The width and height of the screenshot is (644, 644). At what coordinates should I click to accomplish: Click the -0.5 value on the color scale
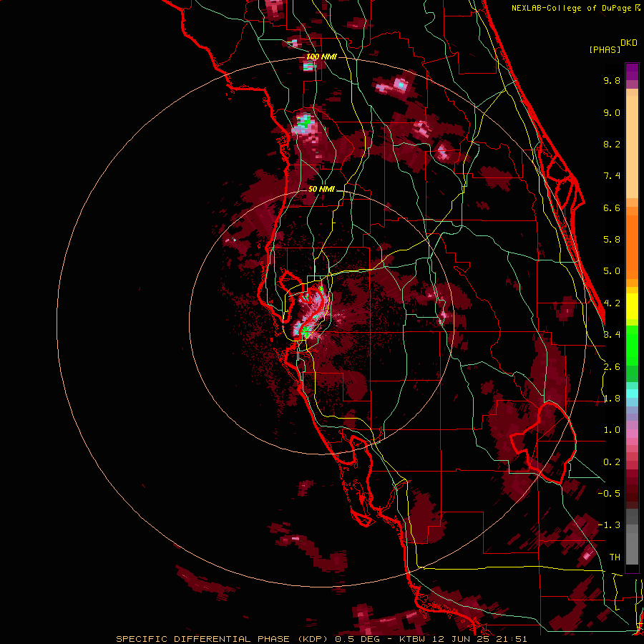pyautogui.click(x=609, y=494)
